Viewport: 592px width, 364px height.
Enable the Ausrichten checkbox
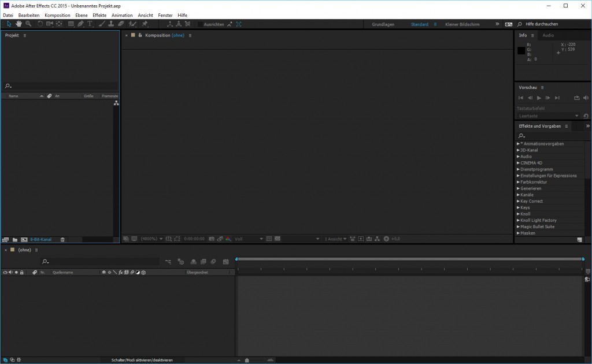[x=200, y=24]
